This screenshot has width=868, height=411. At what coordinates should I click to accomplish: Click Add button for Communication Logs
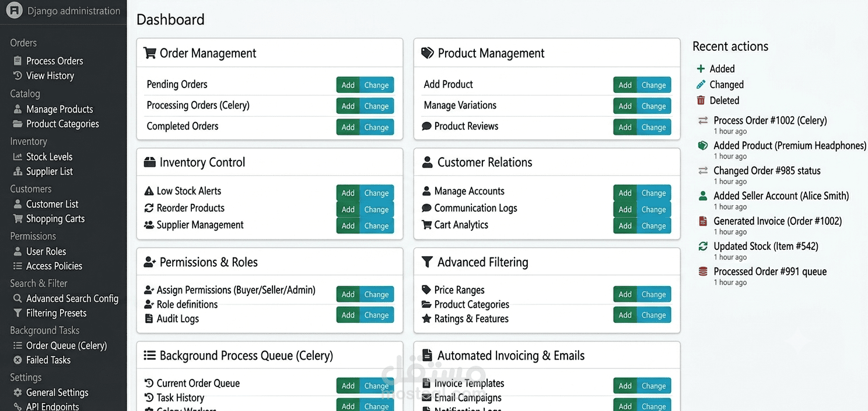625,209
